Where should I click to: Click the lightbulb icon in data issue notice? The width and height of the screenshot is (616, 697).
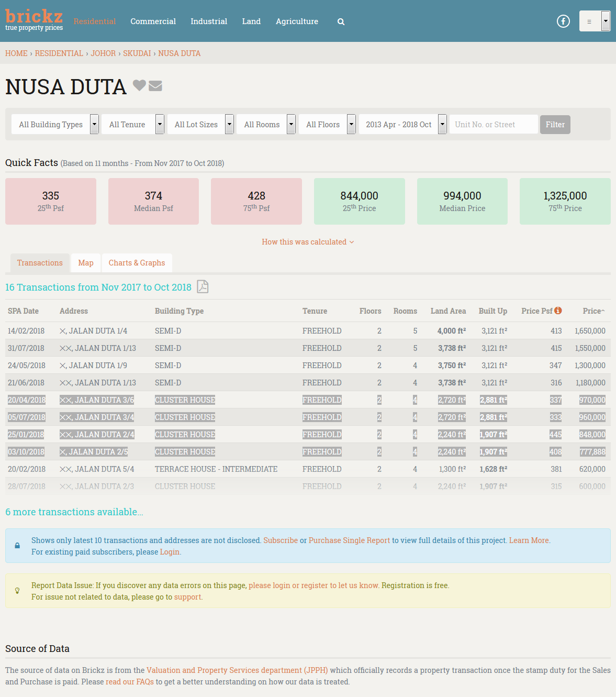[17, 591]
